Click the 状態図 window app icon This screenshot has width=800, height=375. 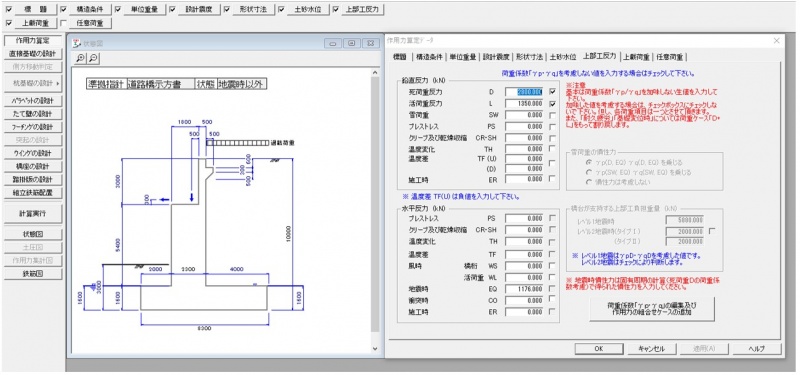click(x=77, y=43)
